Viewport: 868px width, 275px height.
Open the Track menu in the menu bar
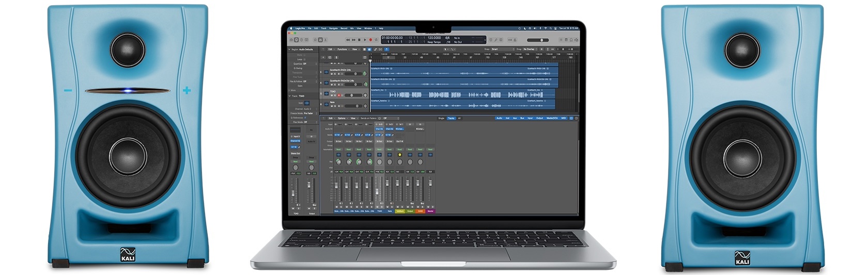point(323,28)
